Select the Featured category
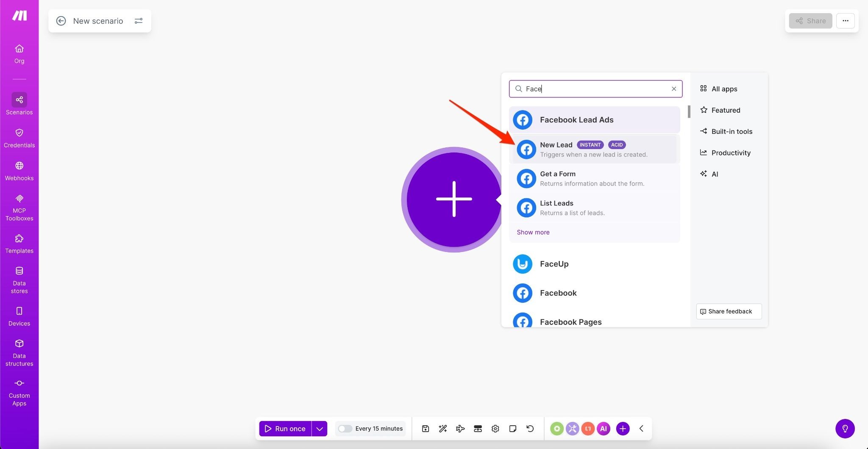 tap(725, 110)
